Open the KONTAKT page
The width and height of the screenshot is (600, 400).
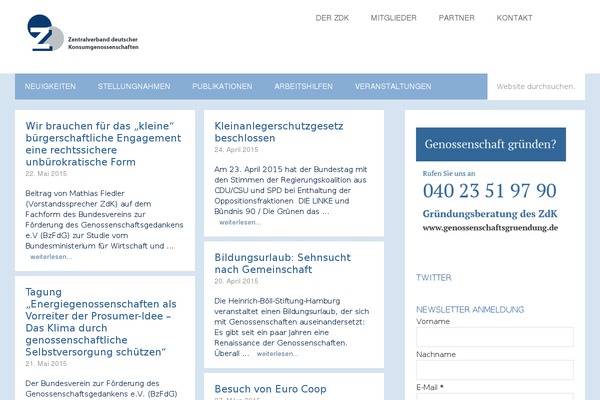tap(514, 18)
